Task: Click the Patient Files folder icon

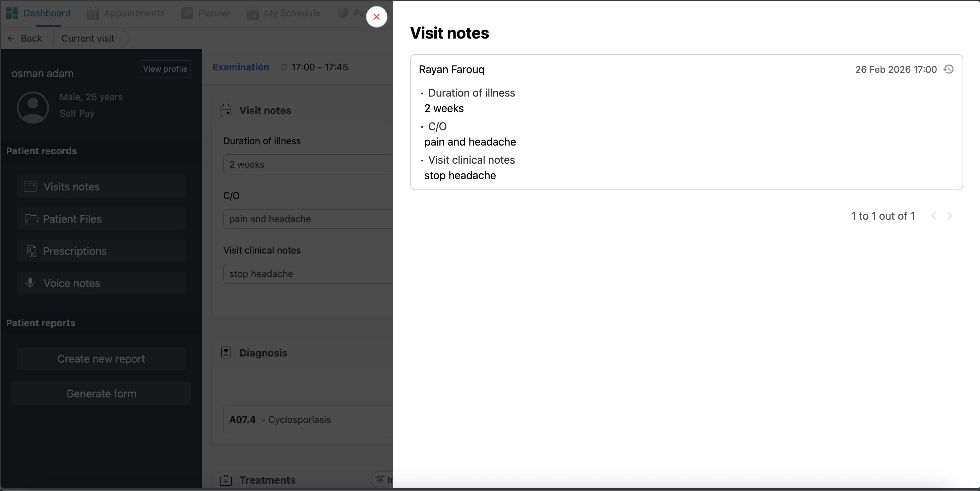Action: (32, 219)
